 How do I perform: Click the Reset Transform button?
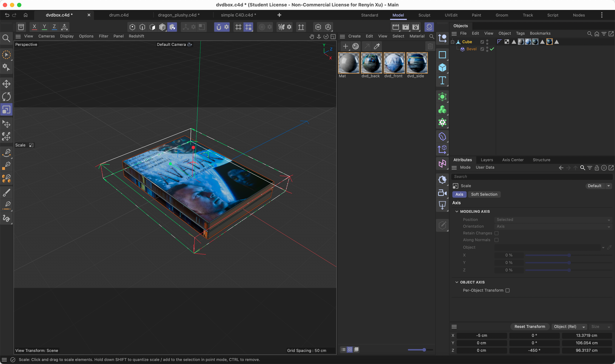point(529,326)
